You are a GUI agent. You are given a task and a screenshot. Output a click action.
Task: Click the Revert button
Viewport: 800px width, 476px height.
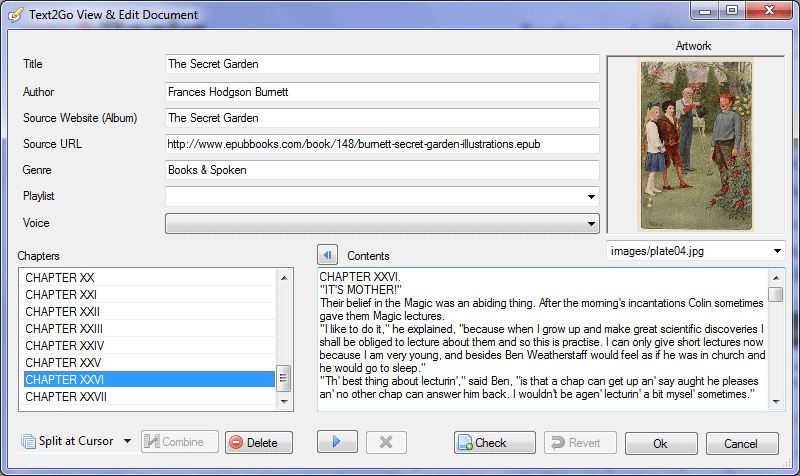coord(580,442)
